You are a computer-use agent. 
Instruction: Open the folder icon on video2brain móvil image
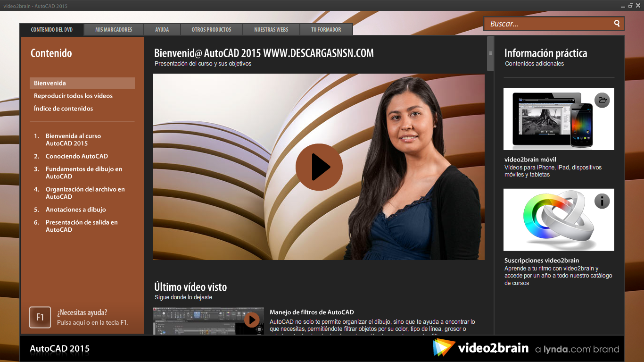602,100
